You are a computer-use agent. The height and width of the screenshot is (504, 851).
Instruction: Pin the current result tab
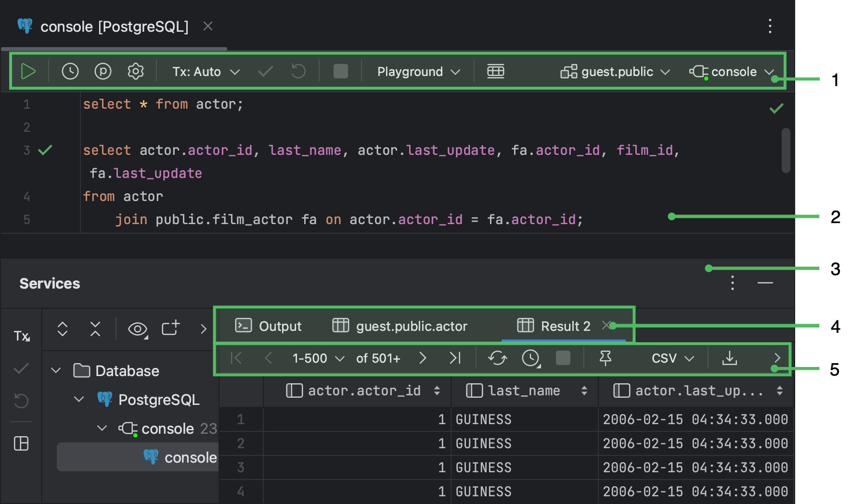[x=606, y=358]
